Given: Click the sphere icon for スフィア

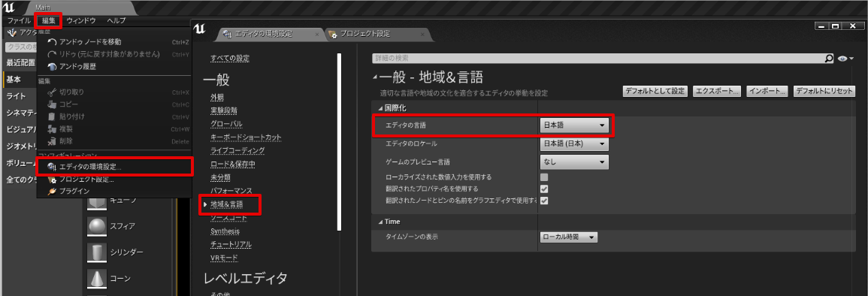Looking at the screenshot, I should tap(97, 225).
